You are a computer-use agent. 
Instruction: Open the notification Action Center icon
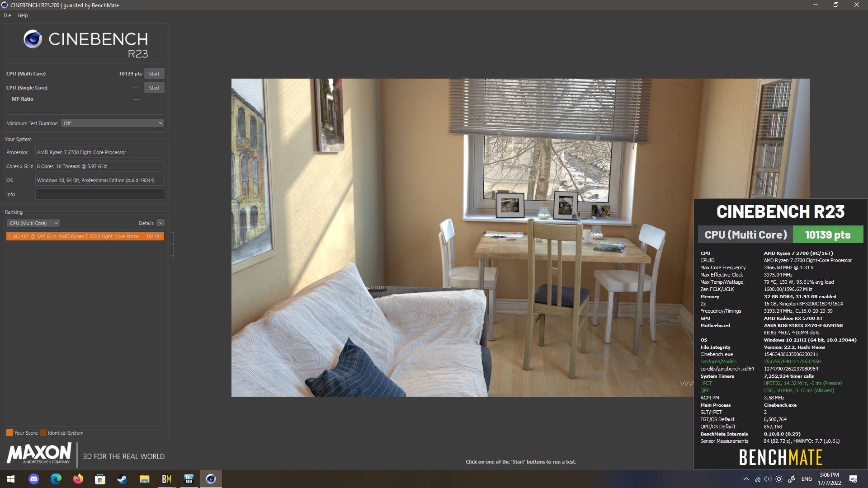(853, 479)
